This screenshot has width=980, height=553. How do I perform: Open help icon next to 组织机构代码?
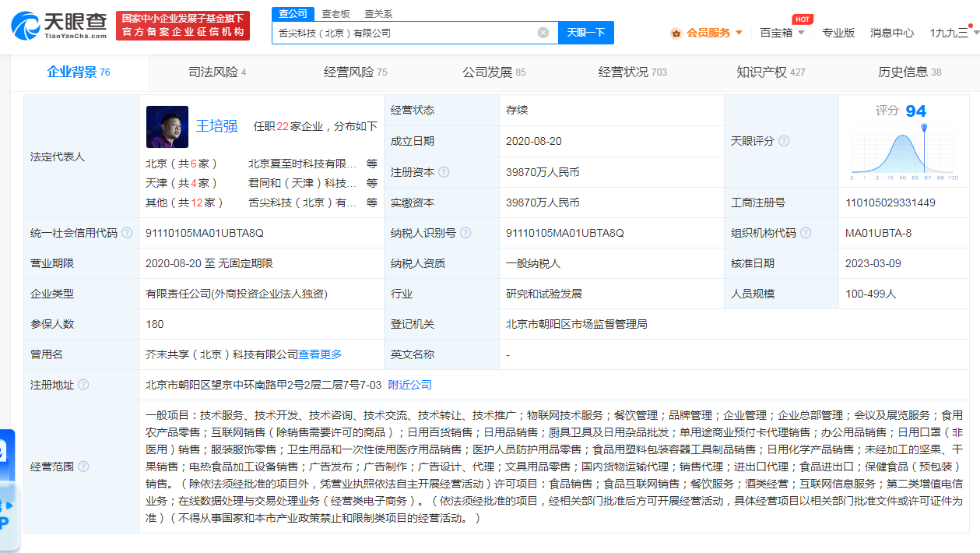806,233
